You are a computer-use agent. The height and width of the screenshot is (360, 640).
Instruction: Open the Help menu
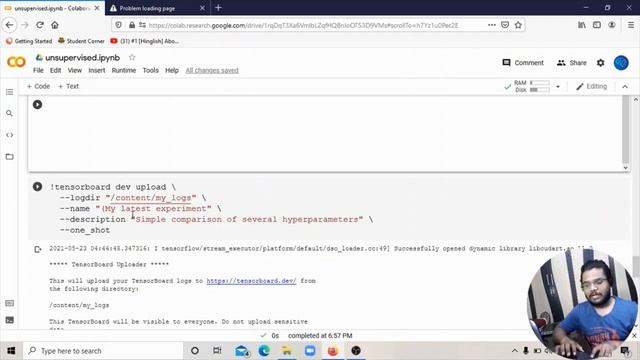click(172, 70)
